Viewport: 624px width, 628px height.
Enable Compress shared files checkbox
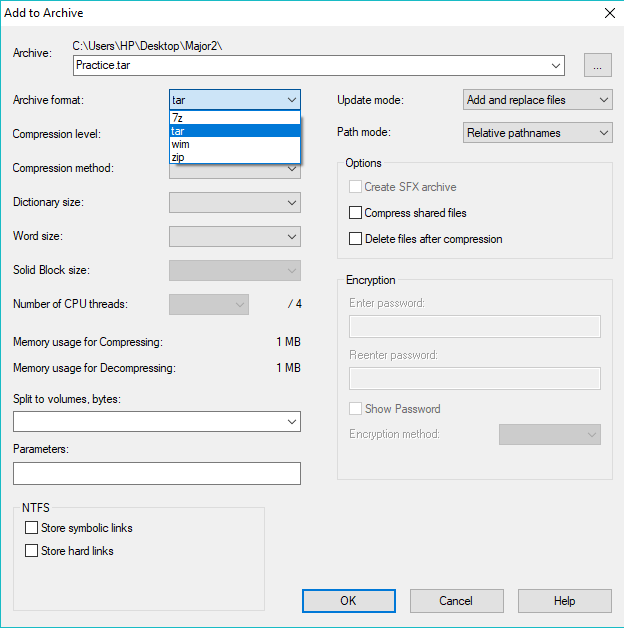(355, 213)
